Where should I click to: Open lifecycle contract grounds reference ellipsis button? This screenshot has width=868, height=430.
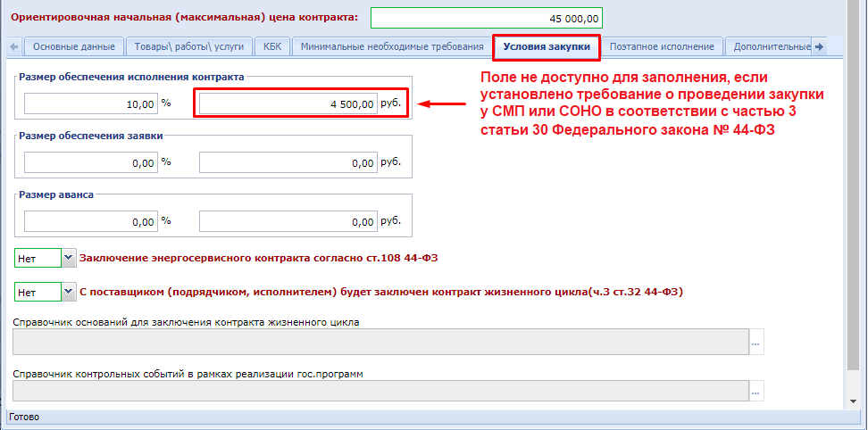click(756, 342)
